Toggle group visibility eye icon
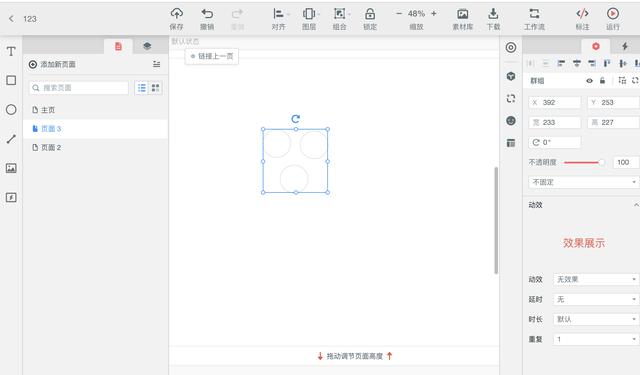 click(589, 81)
